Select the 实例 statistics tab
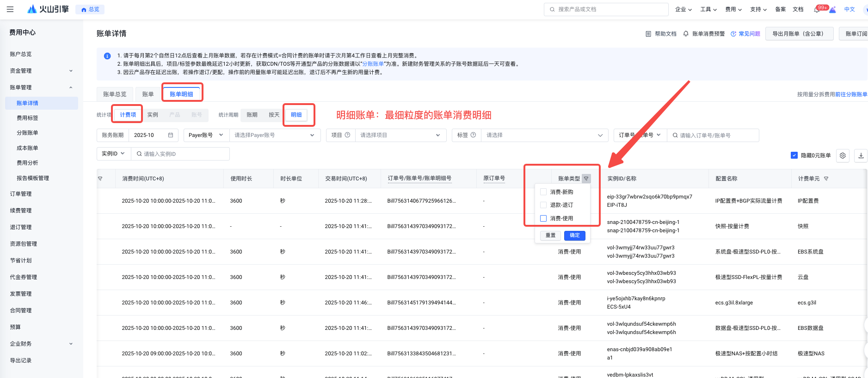Screen dimensions: 868x378 click(153, 115)
